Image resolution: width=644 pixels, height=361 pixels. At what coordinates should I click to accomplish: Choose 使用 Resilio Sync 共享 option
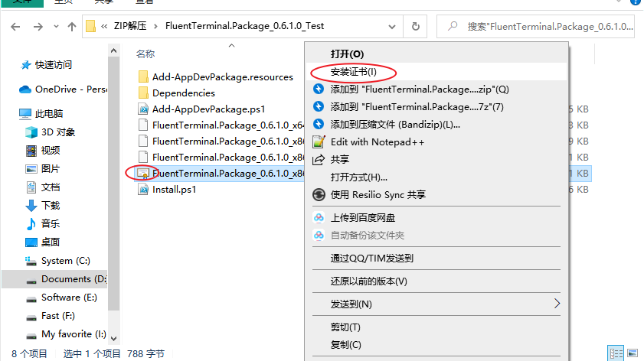pos(378,194)
